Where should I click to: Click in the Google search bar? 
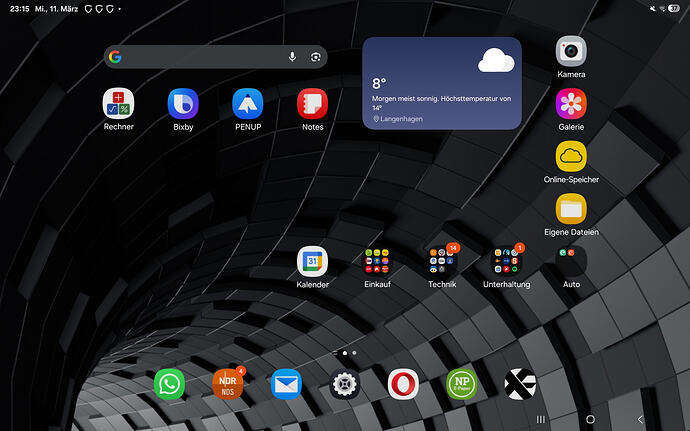[216, 57]
